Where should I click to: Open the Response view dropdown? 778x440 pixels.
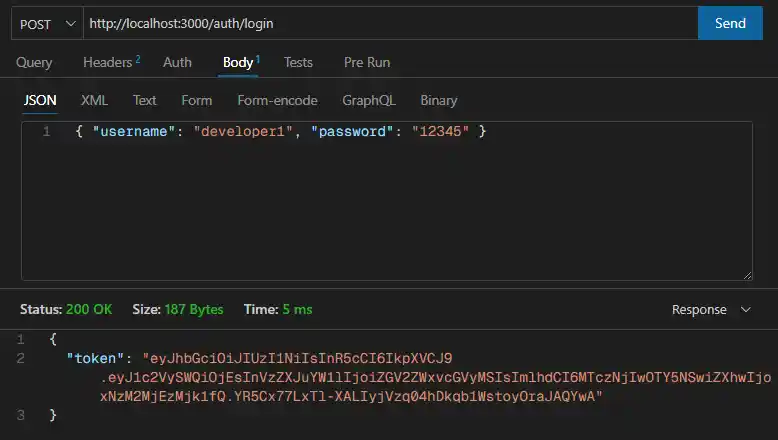pyautogui.click(x=711, y=310)
